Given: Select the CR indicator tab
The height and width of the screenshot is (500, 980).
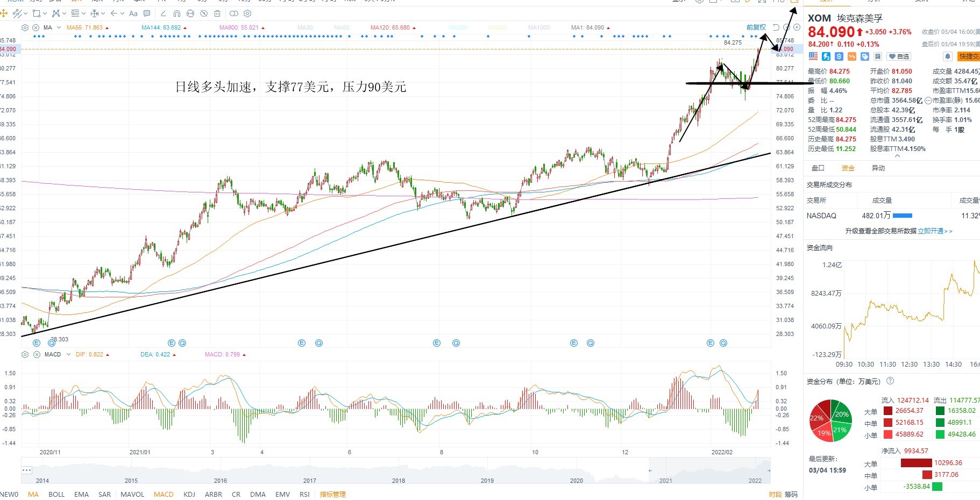Looking at the screenshot, I should point(236,494).
